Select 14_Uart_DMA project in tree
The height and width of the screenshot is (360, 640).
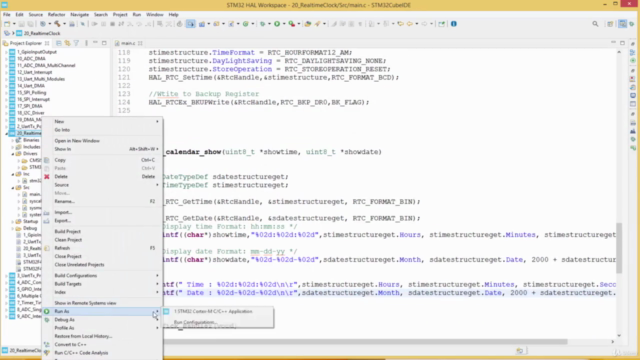point(31,86)
